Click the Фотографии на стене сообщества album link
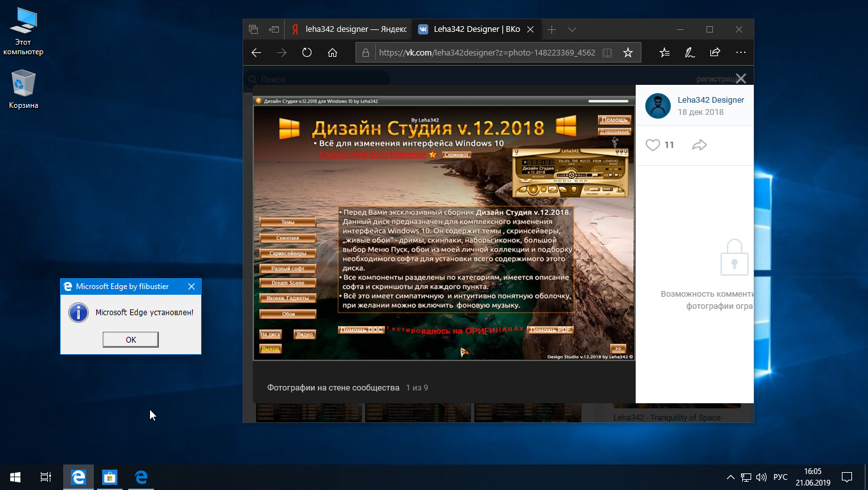Image resolution: width=868 pixels, height=490 pixels. tap(333, 387)
